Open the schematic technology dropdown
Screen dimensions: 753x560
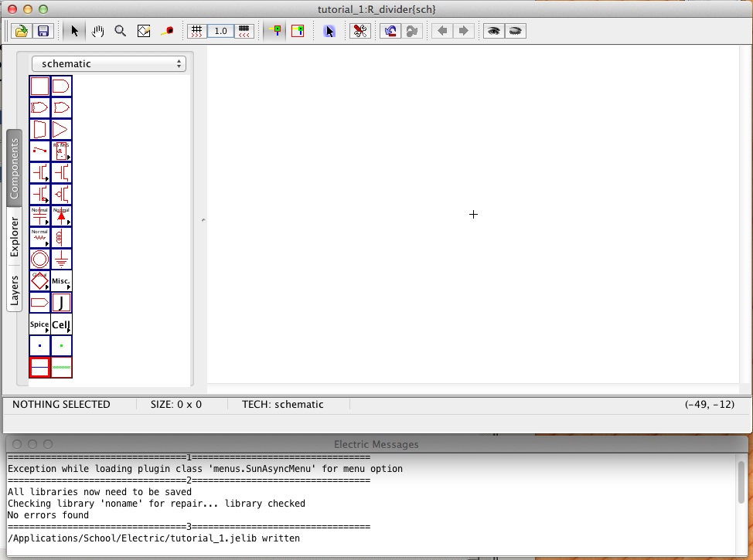[108, 64]
